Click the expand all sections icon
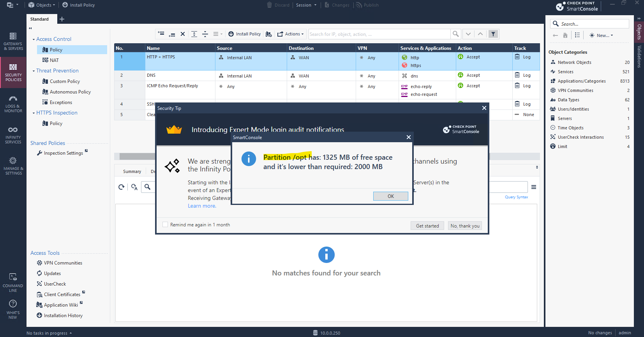This screenshot has width=644, height=337. click(194, 34)
